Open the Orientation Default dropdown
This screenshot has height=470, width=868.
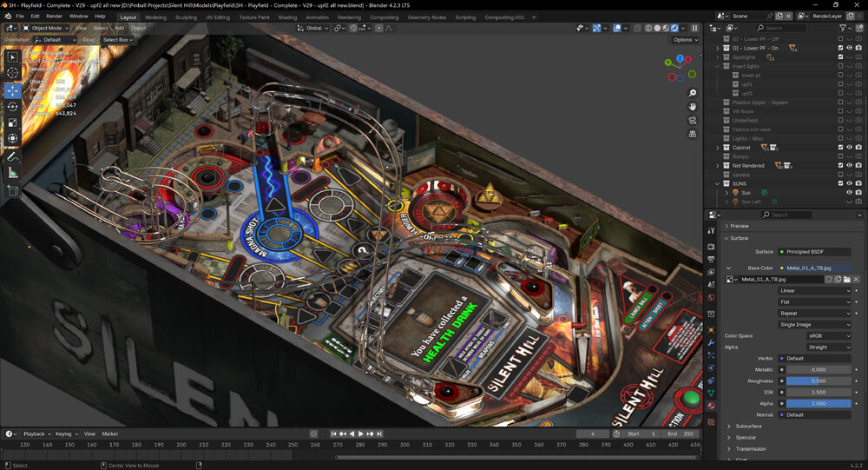click(x=55, y=40)
